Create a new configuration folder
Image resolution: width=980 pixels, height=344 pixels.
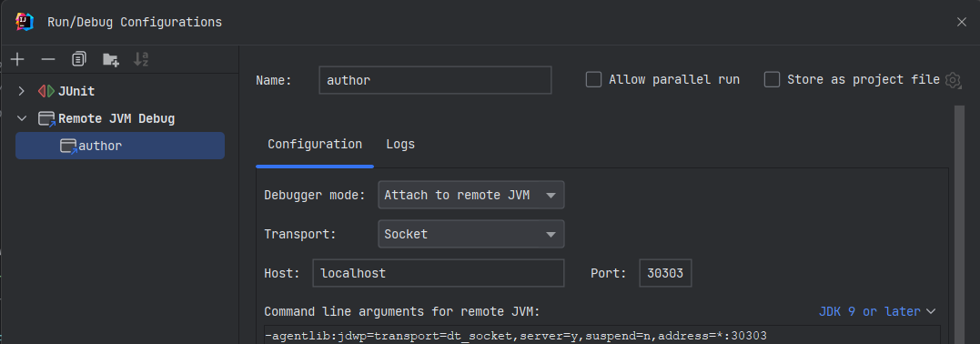point(111,59)
